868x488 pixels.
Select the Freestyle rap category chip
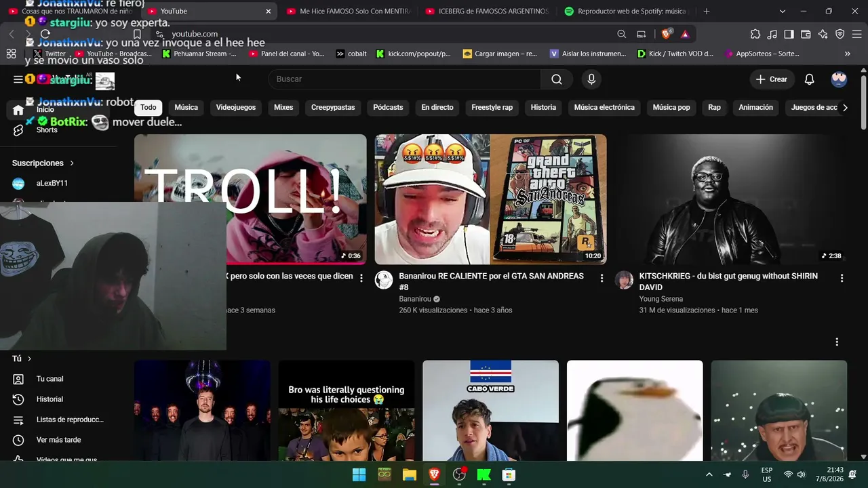[x=492, y=107]
